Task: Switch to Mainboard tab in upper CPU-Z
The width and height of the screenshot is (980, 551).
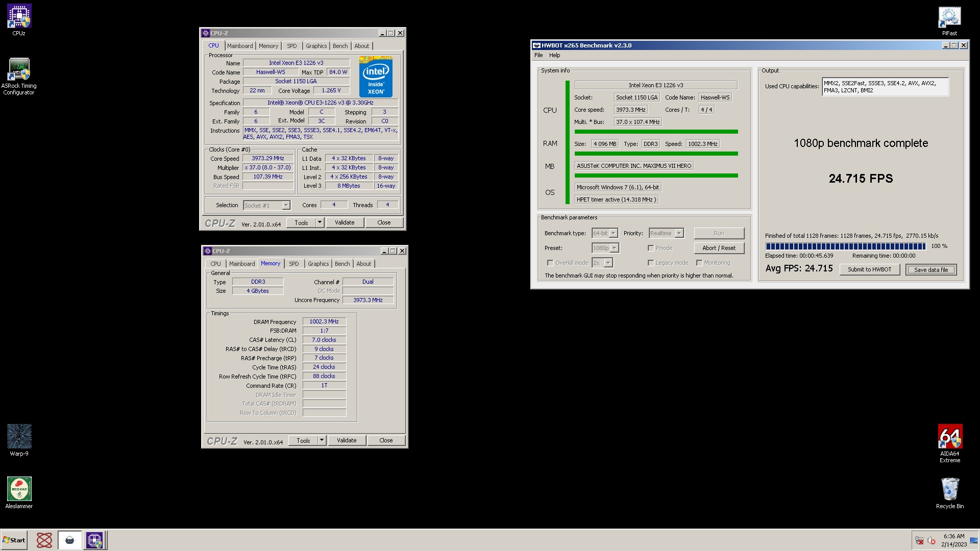Action: (240, 46)
